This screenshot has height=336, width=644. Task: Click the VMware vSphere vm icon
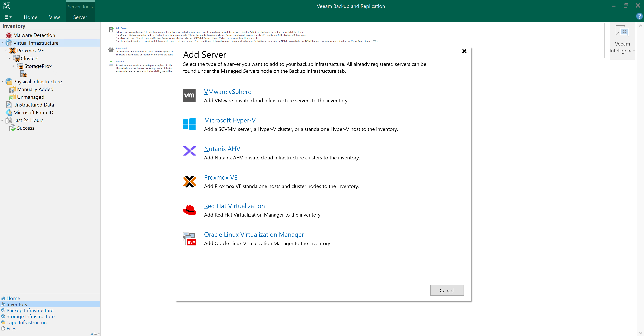pyautogui.click(x=189, y=95)
